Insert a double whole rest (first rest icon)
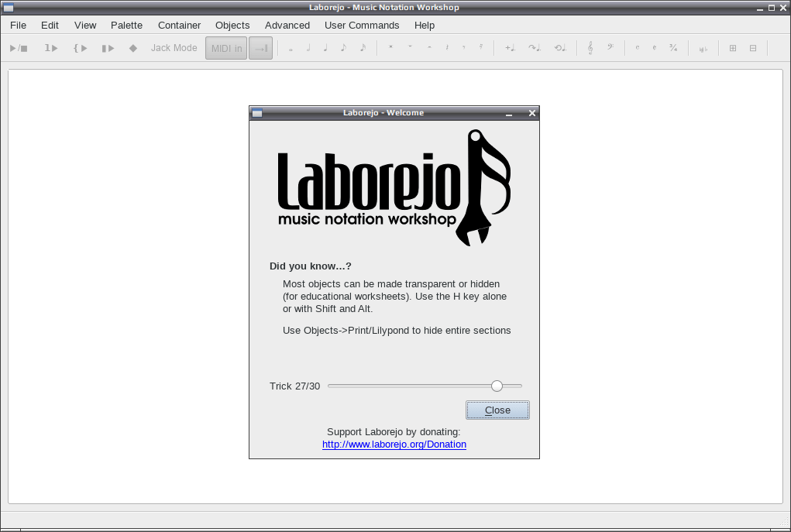The height and width of the screenshot is (532, 791). pos(390,47)
